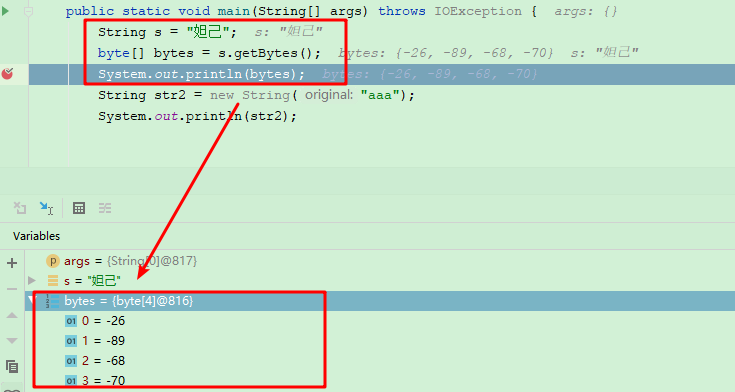Collapse the bytes array node
This screenshot has width=735, height=392.
pos(32,300)
